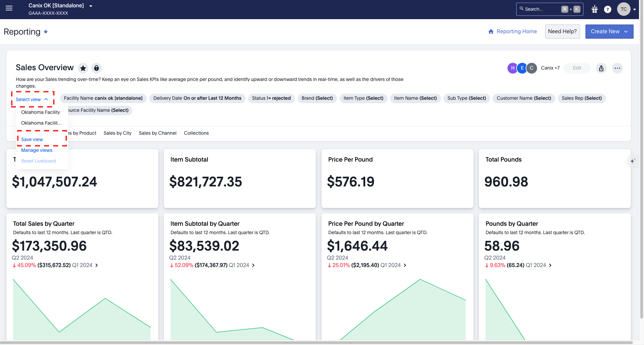This screenshot has width=644, height=345.
Task: Open Source Facility Name (Select) filter chip
Action: 100,110
